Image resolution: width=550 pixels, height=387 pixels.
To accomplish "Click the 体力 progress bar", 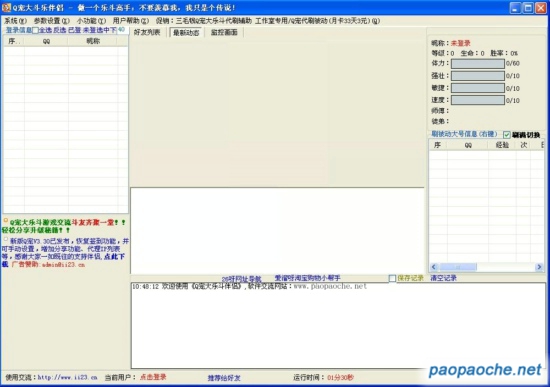I will pyautogui.click(x=478, y=64).
